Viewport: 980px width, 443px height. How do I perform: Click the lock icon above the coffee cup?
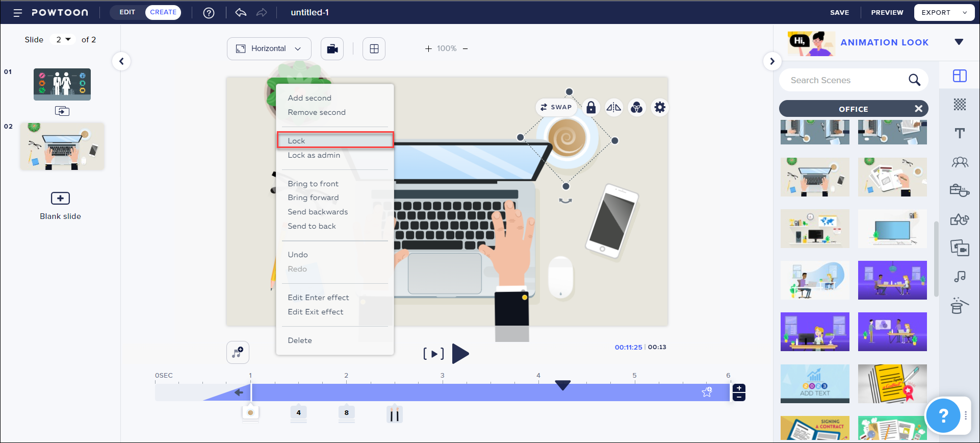590,107
